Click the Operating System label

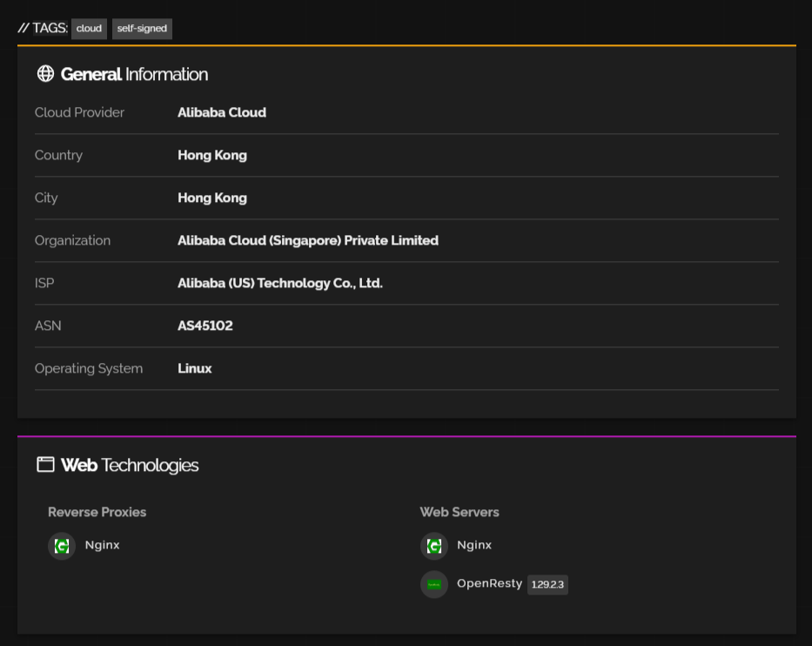89,368
